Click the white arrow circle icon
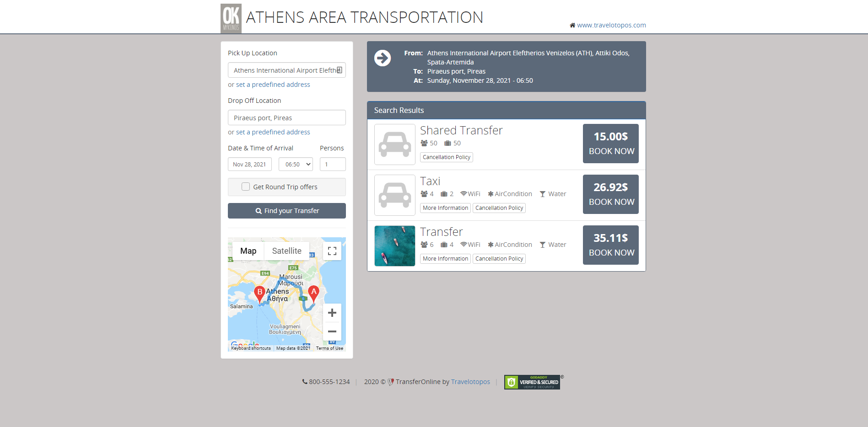Screen dimensions: 868x427 click(382, 58)
